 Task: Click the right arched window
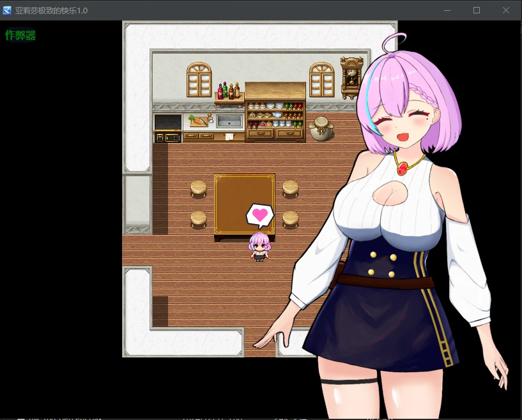[321, 80]
